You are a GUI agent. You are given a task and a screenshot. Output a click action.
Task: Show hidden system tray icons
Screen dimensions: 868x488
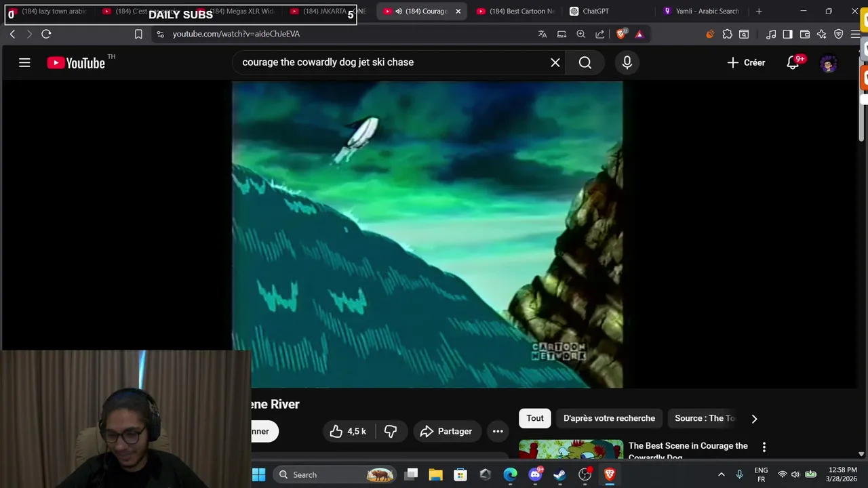721,475
